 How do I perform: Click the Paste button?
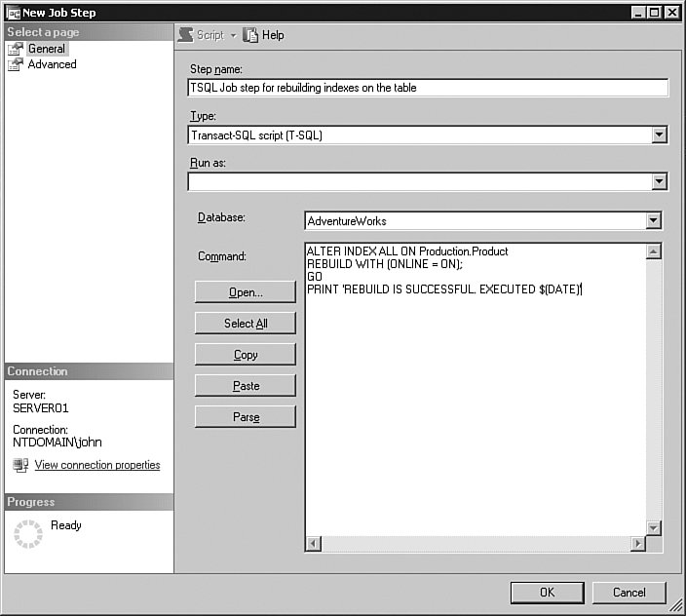pos(246,386)
